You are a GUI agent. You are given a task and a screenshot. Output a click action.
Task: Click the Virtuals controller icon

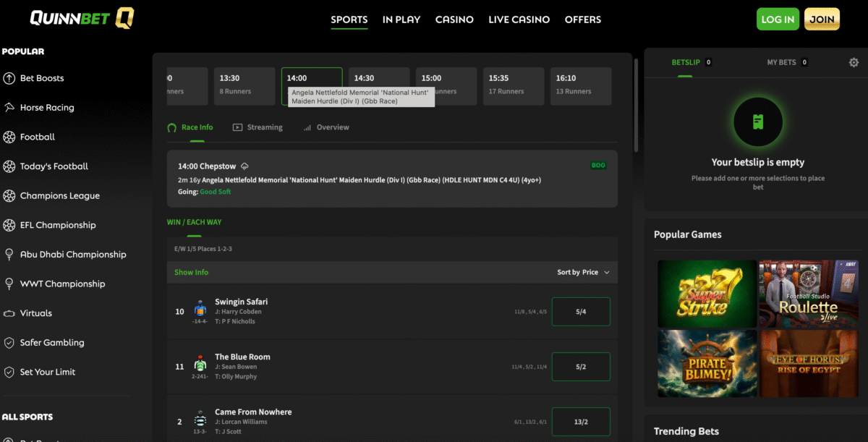[9, 313]
